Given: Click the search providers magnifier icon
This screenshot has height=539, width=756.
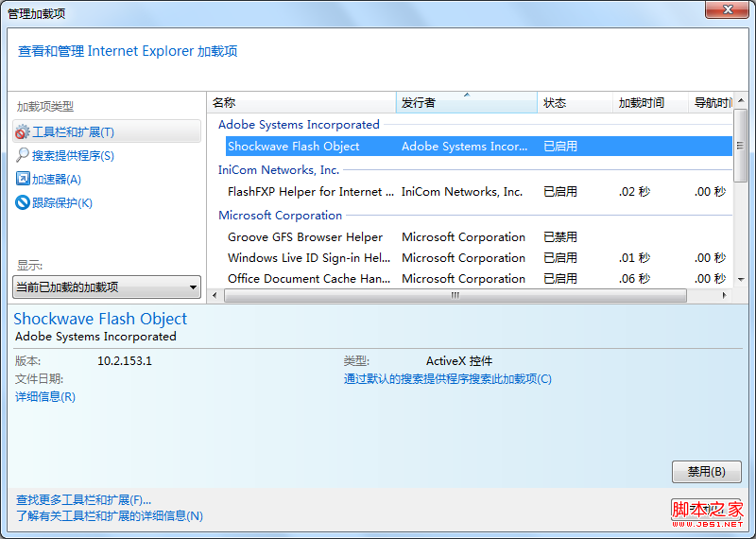Looking at the screenshot, I should (23, 155).
